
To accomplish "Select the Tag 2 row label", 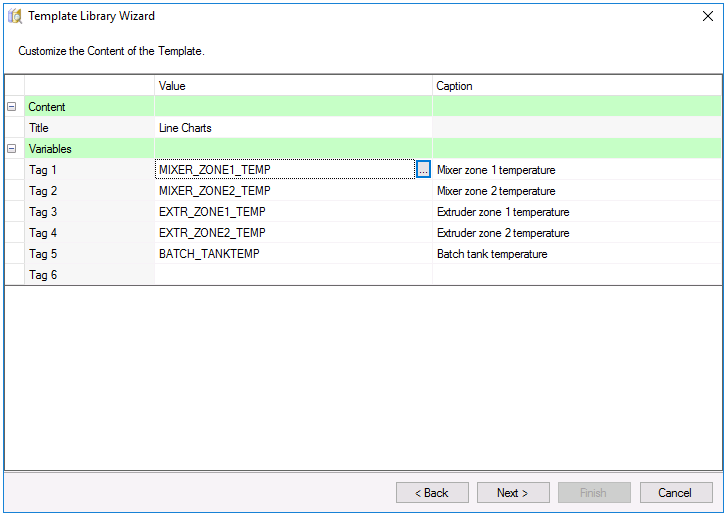I will click(x=89, y=191).
